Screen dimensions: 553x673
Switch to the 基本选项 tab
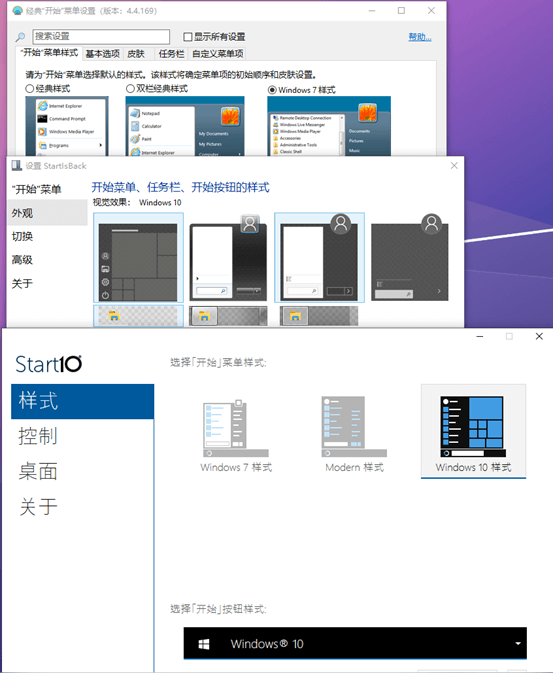[103, 54]
